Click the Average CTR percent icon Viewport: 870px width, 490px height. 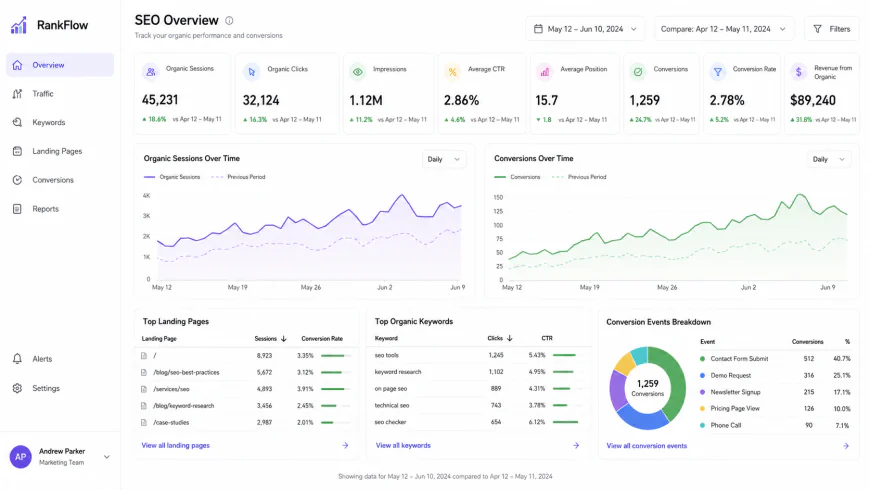(452, 72)
